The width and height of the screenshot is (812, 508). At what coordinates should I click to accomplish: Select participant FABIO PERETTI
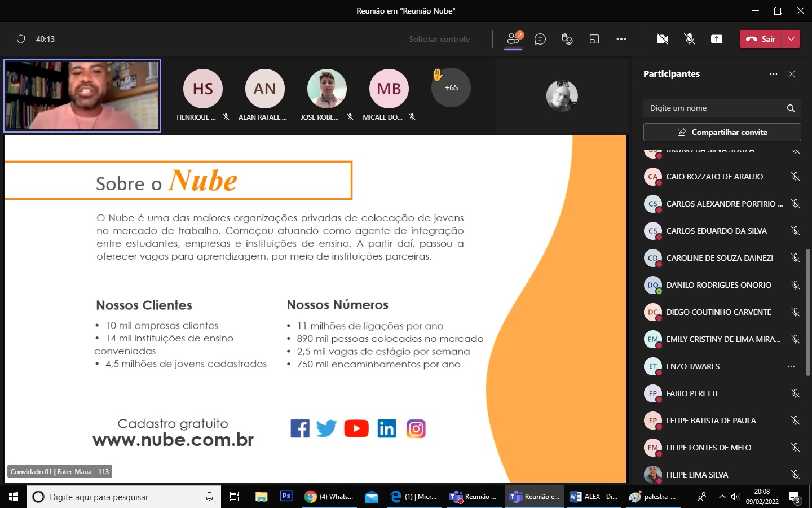(722, 393)
